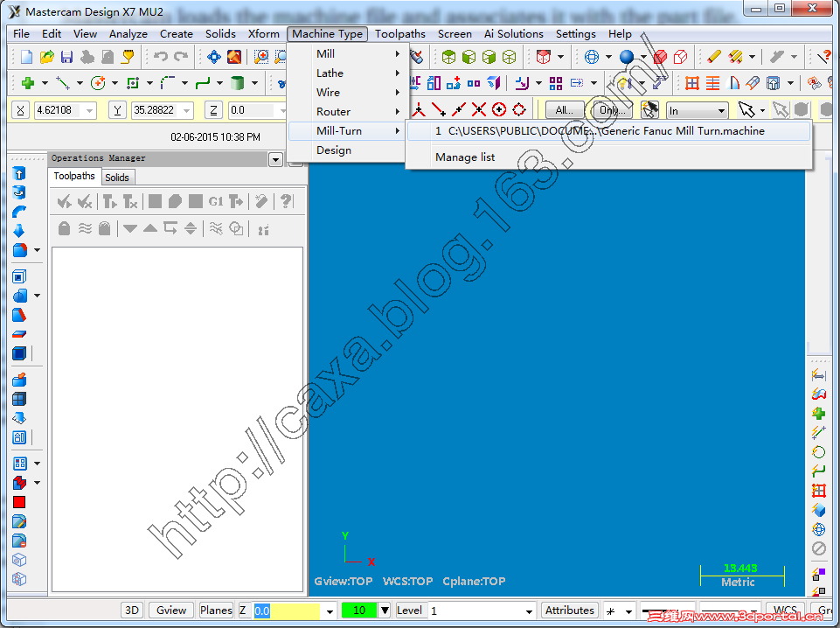Image resolution: width=840 pixels, height=628 pixels.
Task: Open the color 10 dropdown arrow
Action: tap(385, 611)
